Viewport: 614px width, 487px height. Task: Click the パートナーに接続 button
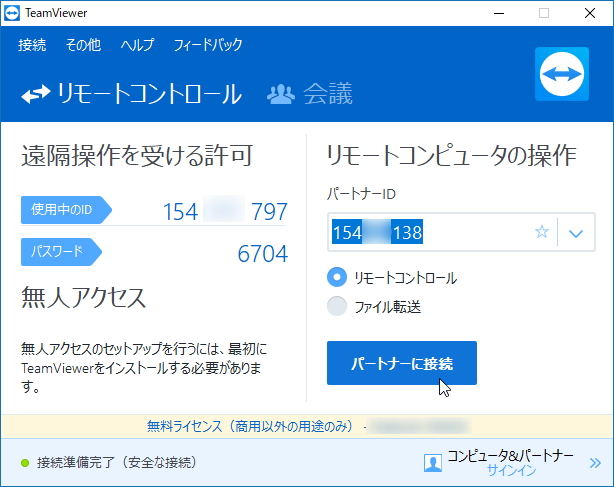[402, 363]
